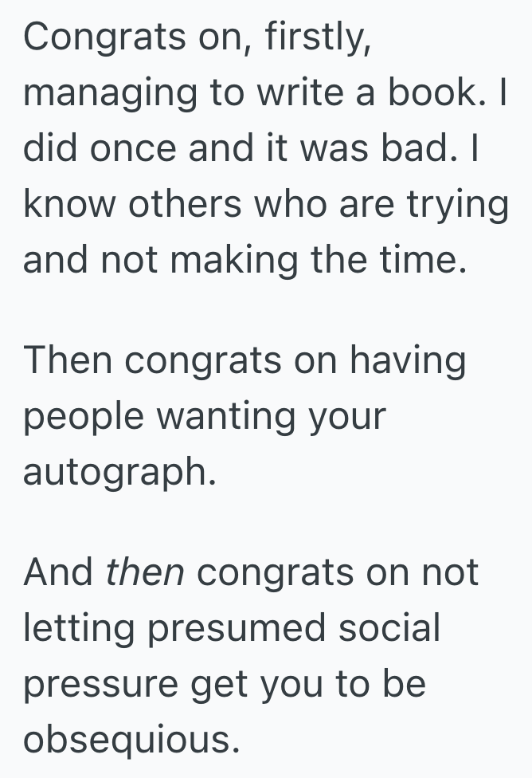Image resolution: width=532 pixels, height=778 pixels.
Task: Click the word 'pressure' in last paragraph
Action: click(x=101, y=686)
